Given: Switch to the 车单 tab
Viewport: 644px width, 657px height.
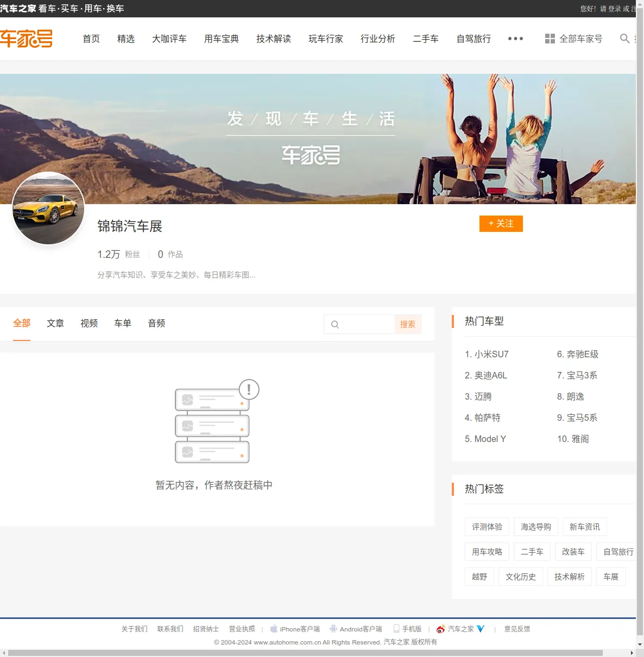Looking at the screenshot, I should pyautogui.click(x=123, y=324).
